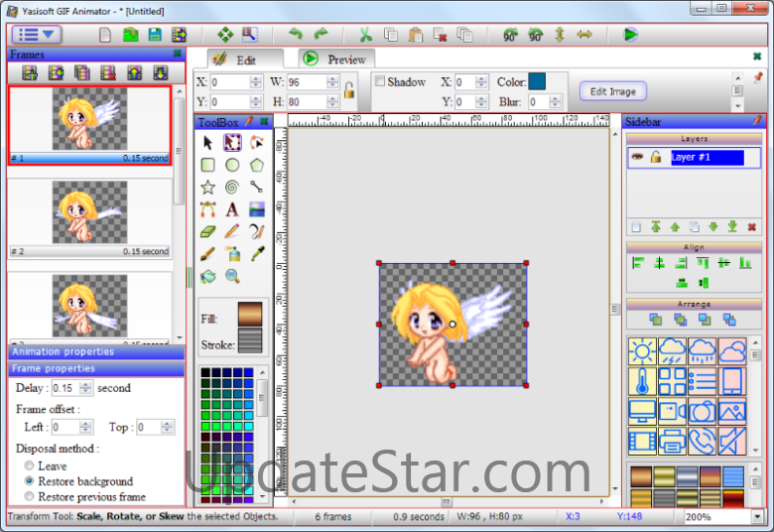This screenshot has height=532, width=774.
Task: Click the redo arrow
Action: tap(321, 34)
